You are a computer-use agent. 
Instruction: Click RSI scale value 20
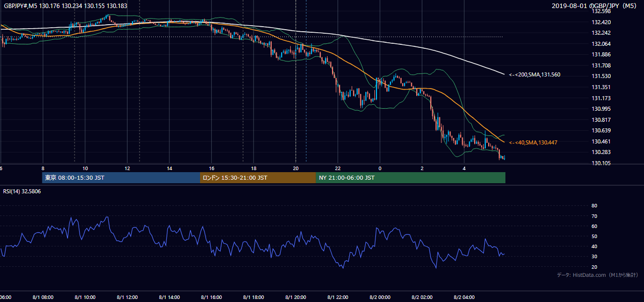tap(594, 267)
